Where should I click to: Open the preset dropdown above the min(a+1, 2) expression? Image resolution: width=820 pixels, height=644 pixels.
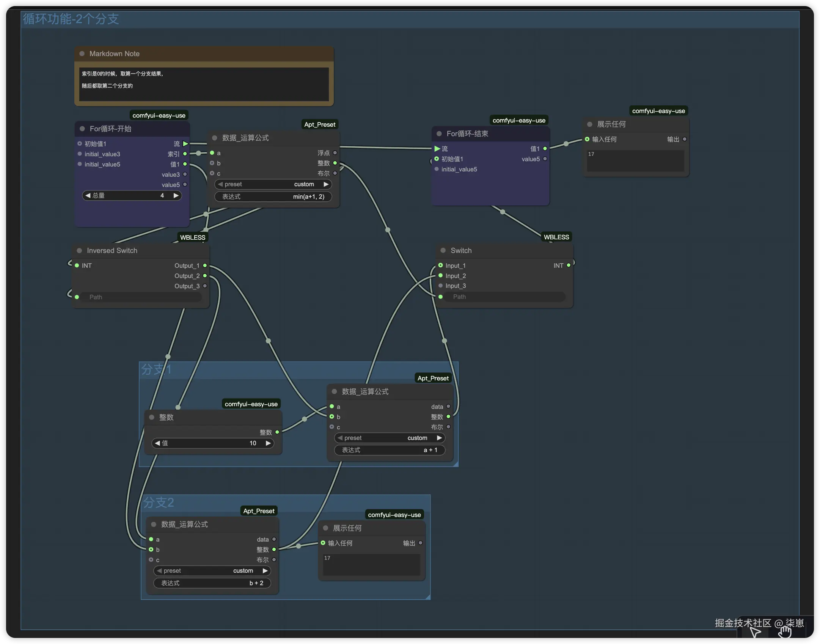tap(273, 184)
